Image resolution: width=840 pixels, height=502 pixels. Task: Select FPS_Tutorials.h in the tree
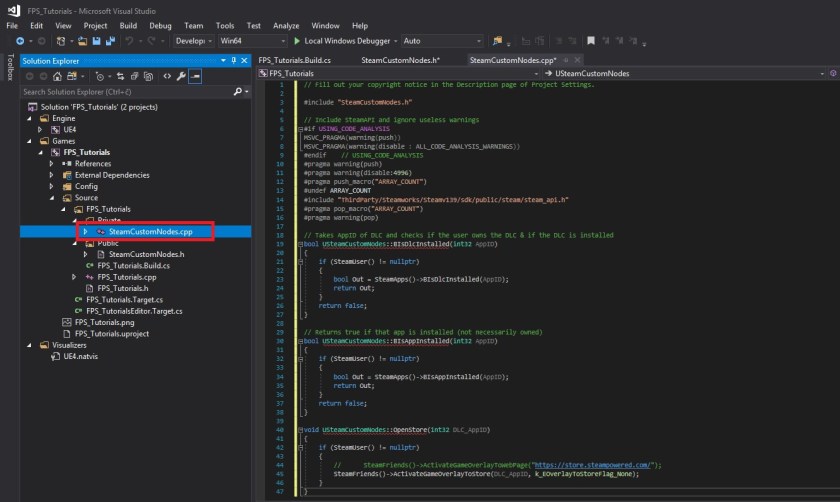tap(123, 288)
